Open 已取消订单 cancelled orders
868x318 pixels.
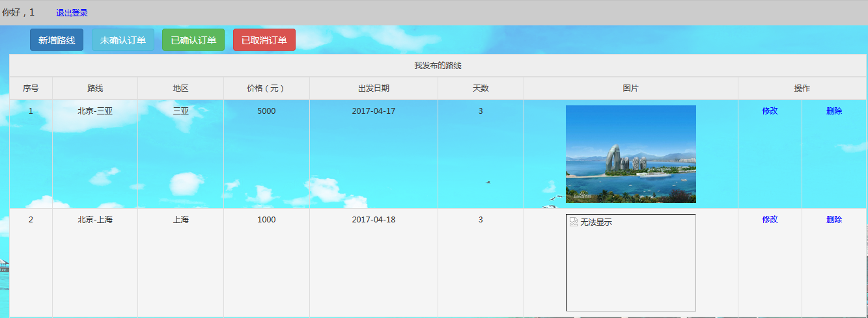pyautogui.click(x=264, y=40)
